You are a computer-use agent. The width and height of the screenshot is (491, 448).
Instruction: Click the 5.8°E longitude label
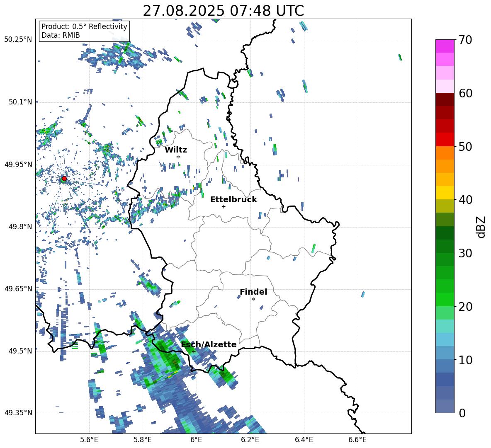pos(143,440)
